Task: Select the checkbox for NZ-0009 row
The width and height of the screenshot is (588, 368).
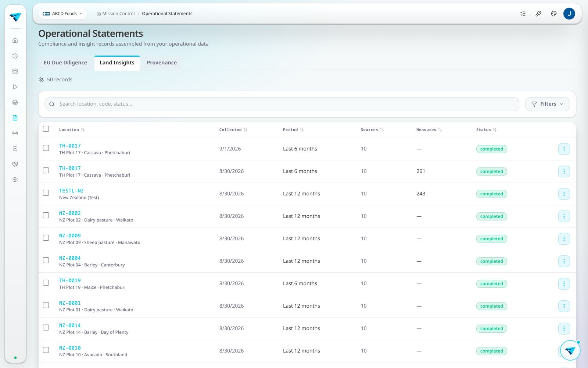Action: point(46,238)
